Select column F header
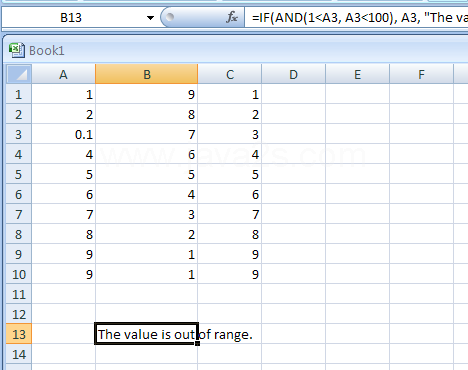Image resolution: width=468 pixels, height=370 pixels. pyautogui.click(x=421, y=74)
